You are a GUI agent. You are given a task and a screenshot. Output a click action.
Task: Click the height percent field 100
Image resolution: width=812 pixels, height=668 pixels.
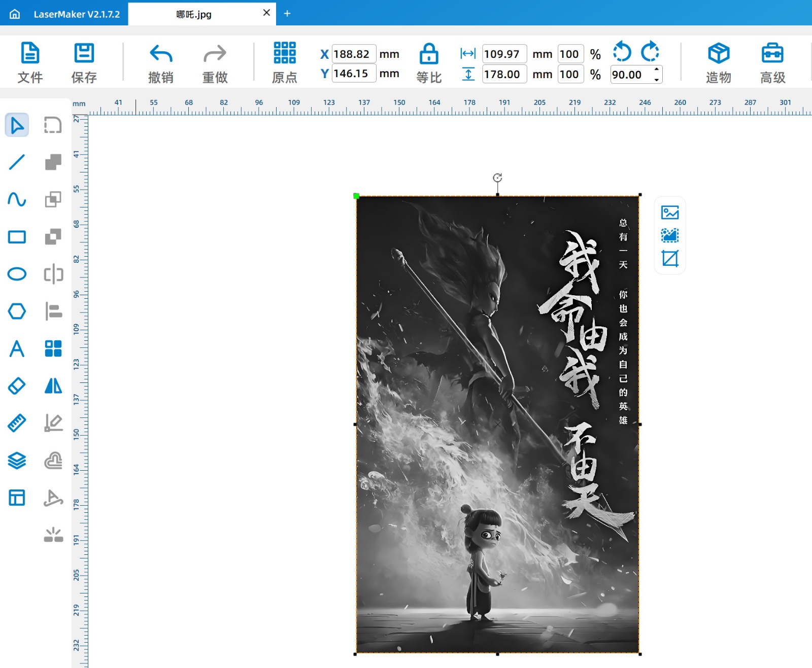[x=570, y=74]
